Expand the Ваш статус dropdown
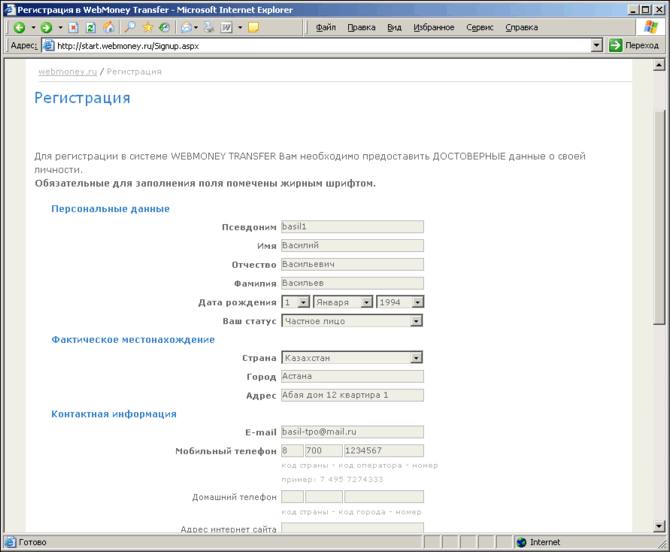Screen dimensions: 670x552 [x=352, y=321]
